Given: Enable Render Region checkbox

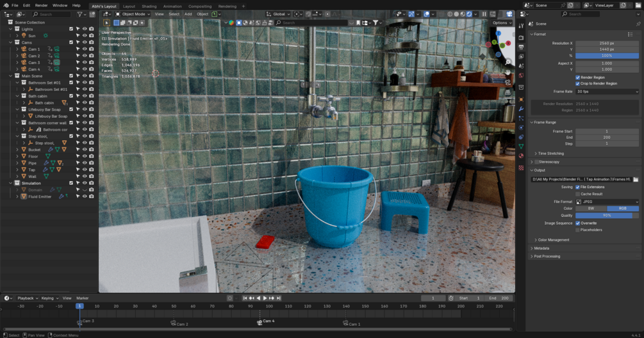Looking at the screenshot, I should [x=577, y=77].
